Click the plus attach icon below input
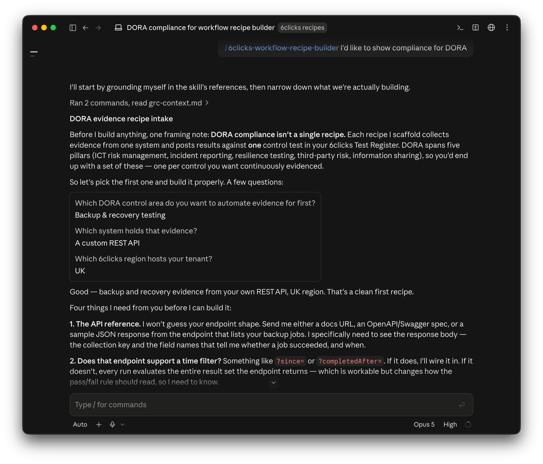This screenshot has width=543, height=464. coord(99,424)
